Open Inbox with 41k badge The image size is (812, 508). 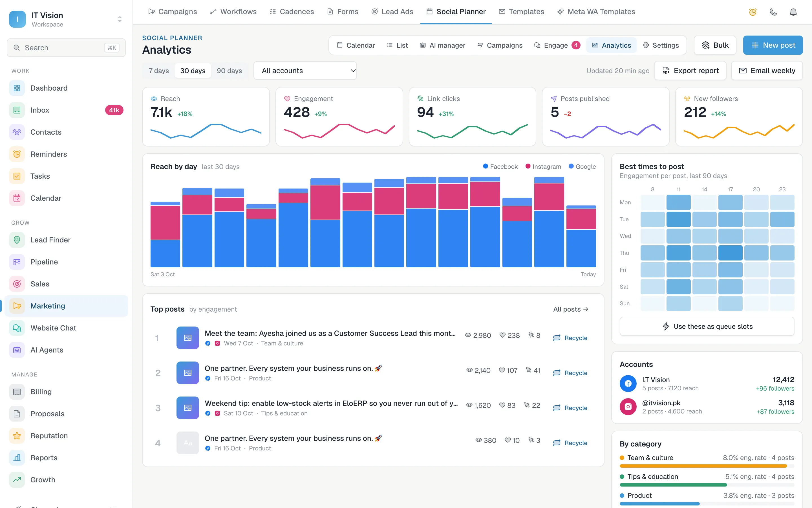pos(66,110)
